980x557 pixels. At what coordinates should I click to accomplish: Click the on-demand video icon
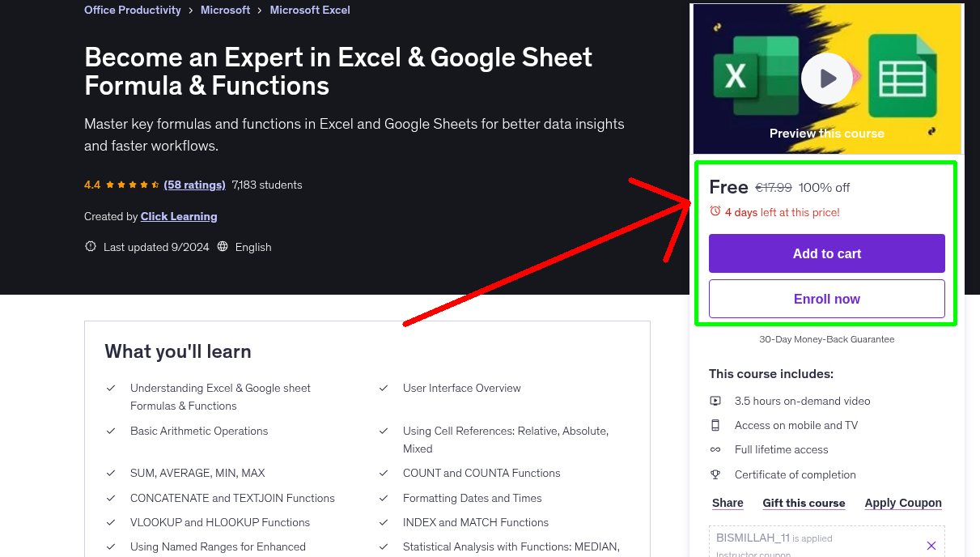click(x=715, y=400)
